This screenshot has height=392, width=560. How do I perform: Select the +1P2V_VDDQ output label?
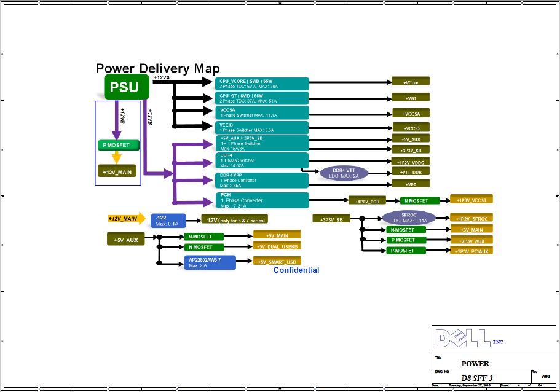point(411,162)
